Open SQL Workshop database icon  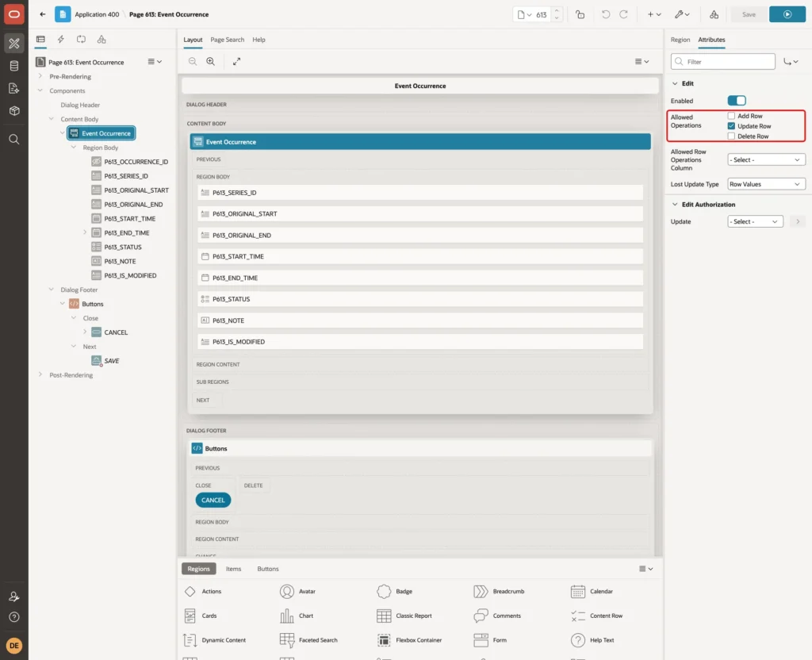[14, 66]
